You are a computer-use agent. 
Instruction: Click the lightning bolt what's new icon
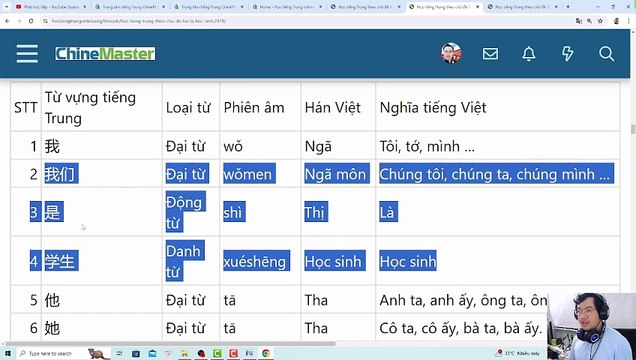point(567,54)
